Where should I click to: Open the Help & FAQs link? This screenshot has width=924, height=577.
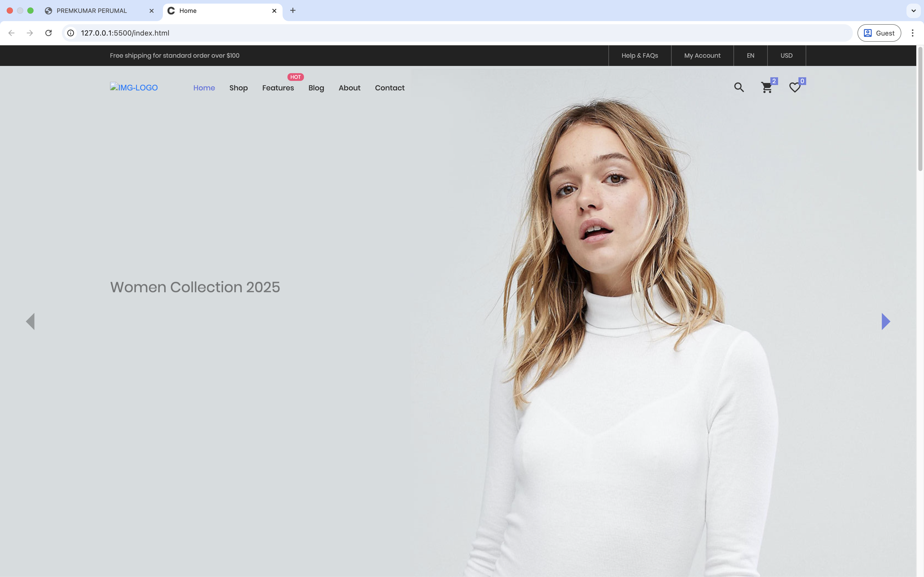pos(640,55)
